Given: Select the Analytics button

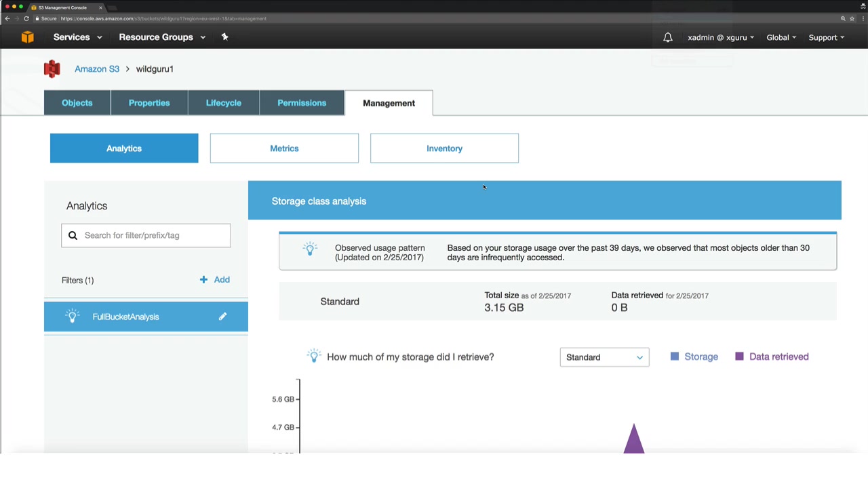Looking at the screenshot, I should click(x=124, y=148).
